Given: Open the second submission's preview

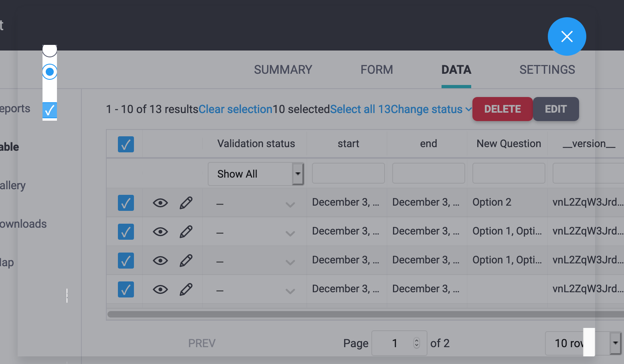Looking at the screenshot, I should (x=160, y=231).
